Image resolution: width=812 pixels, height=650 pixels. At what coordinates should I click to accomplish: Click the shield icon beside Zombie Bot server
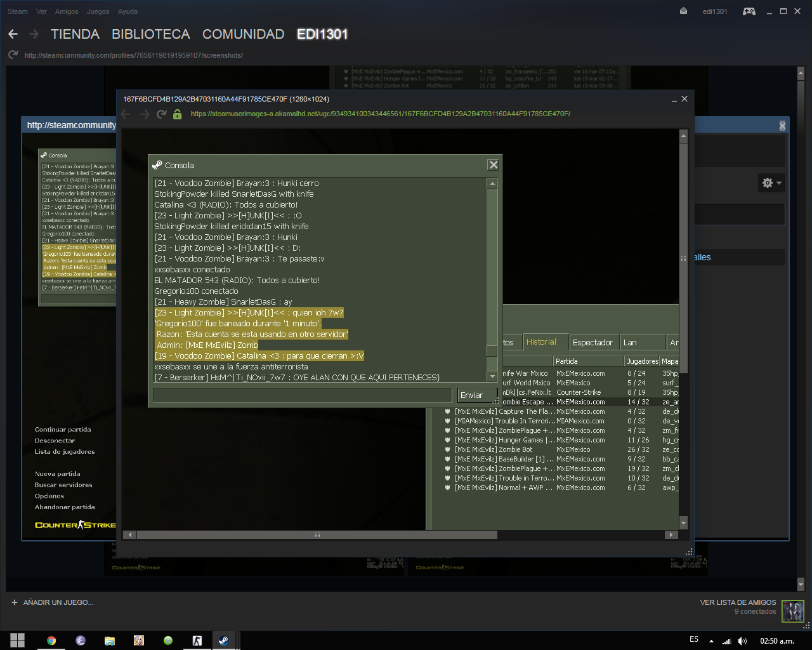pyautogui.click(x=447, y=449)
